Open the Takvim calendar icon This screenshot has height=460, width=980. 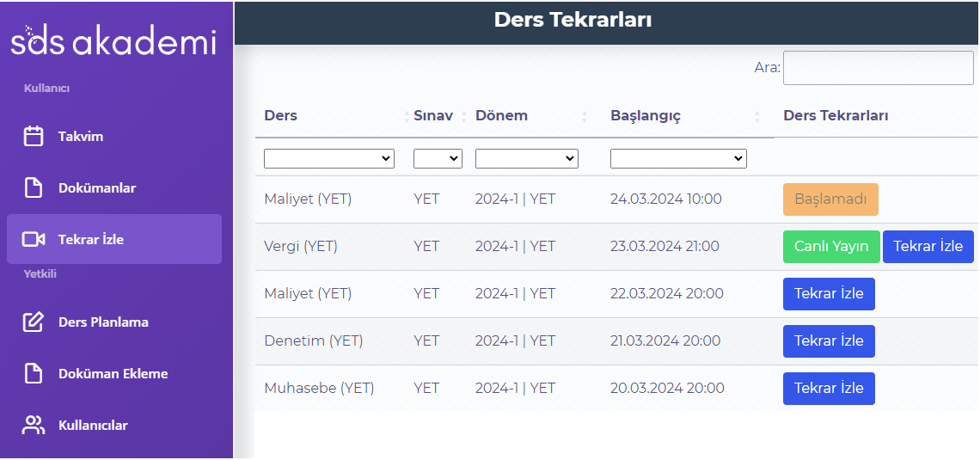click(x=34, y=136)
